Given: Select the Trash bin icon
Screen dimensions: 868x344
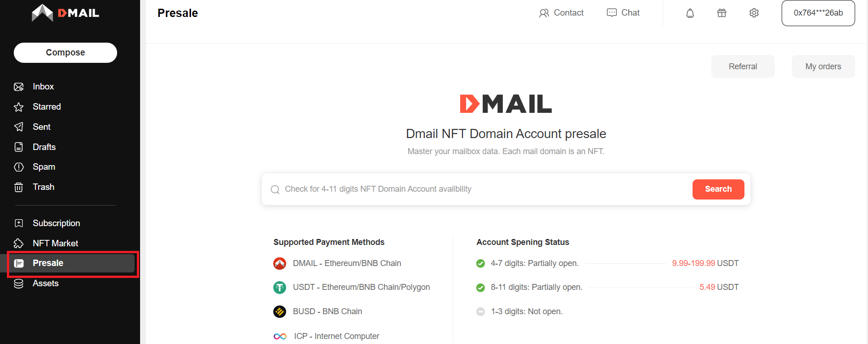Looking at the screenshot, I should [19, 187].
